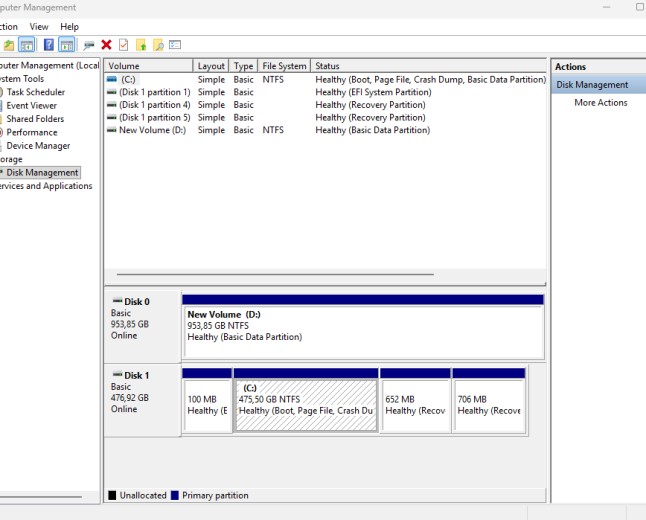Select the Storage node in tree
This screenshot has height=520, width=646.
pyautogui.click(x=11, y=159)
